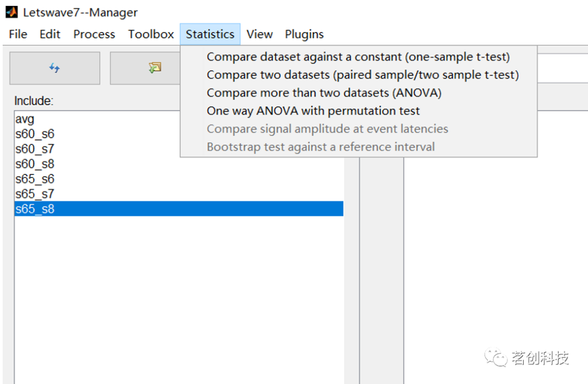Click the folder path toolbar button
Viewport: 588px width, 384px height.
[x=155, y=68]
